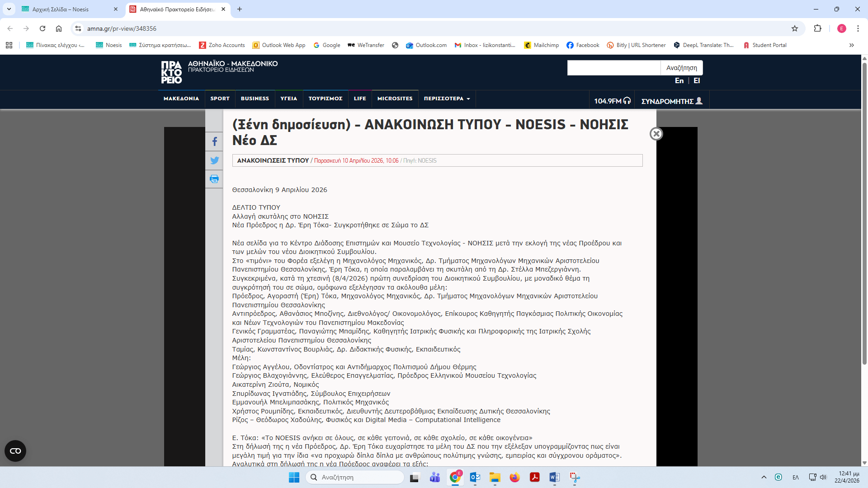
Task: Click the site search input field
Action: click(613, 68)
